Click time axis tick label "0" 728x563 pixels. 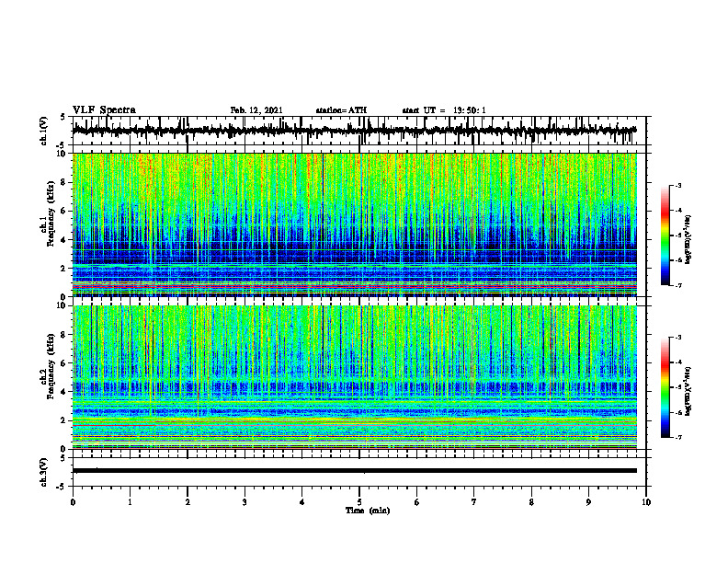coord(73,502)
